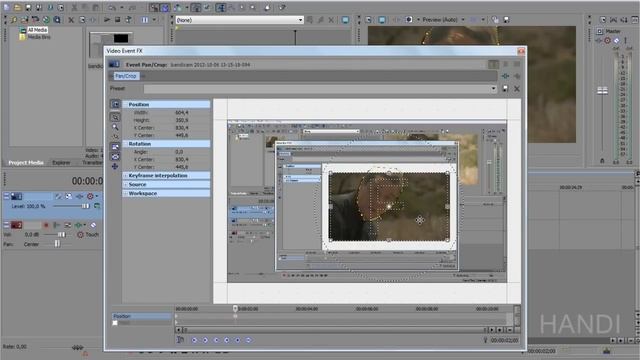Toggle Size About Center in the Pan/Crop sidebar
This screenshot has height=360, width=640.
coord(115,156)
